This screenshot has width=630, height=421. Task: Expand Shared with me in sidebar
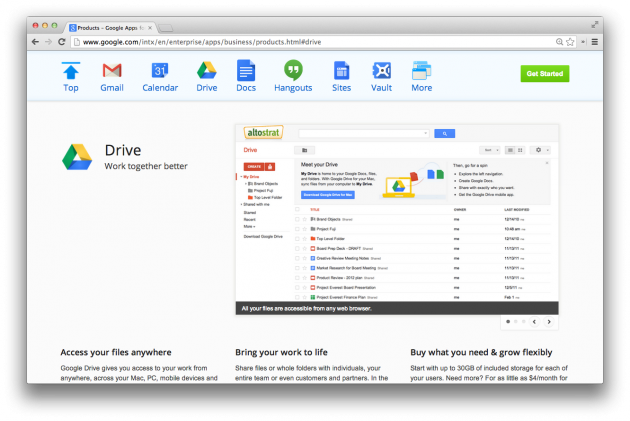click(241, 204)
